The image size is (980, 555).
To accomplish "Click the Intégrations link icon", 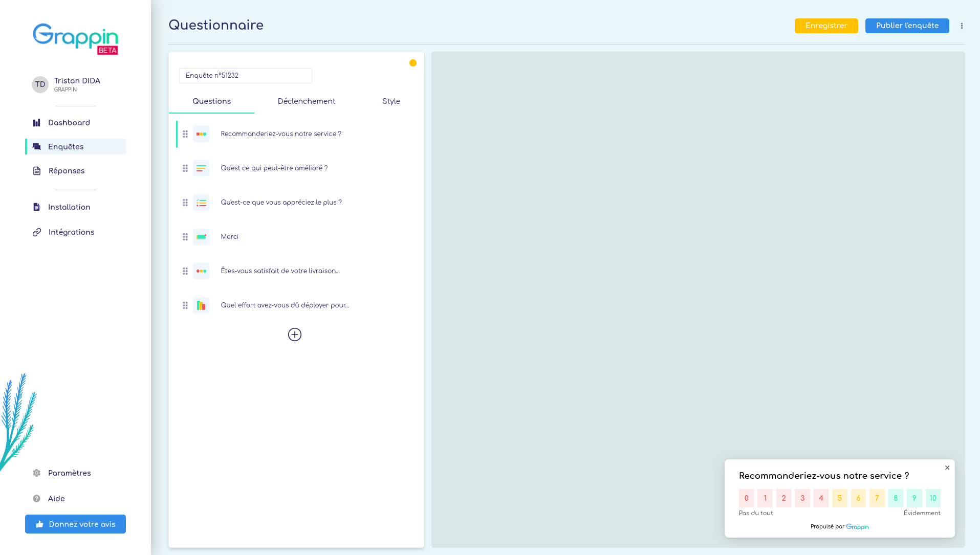I will [x=37, y=232].
